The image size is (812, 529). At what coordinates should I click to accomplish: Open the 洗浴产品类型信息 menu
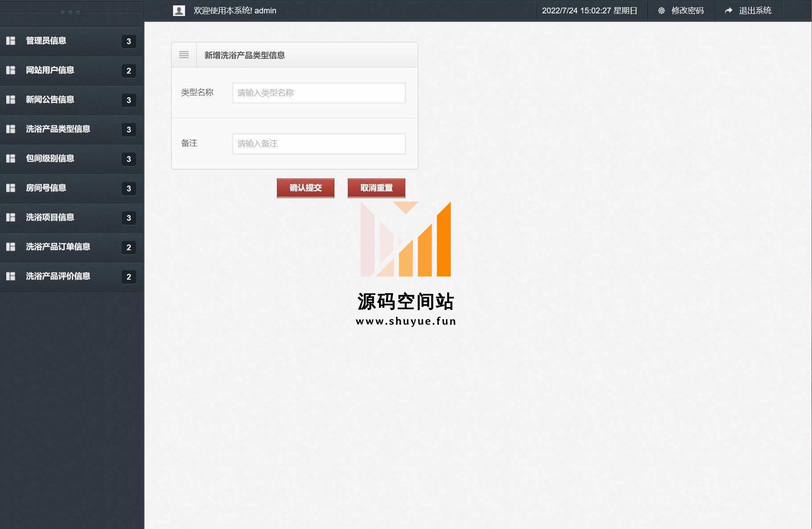tap(71, 129)
